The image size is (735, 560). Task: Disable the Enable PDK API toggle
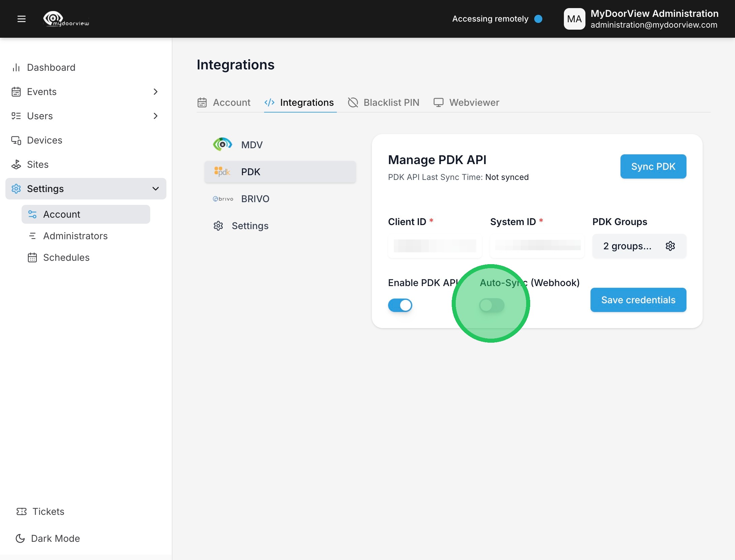(400, 305)
